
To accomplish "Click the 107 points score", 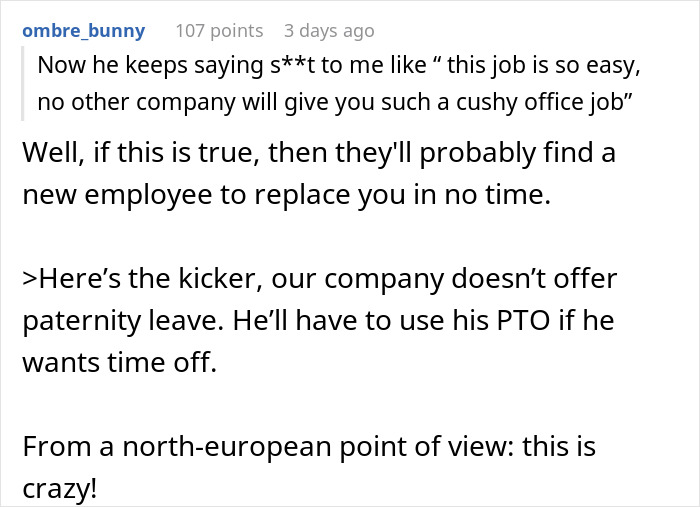I will [x=219, y=31].
